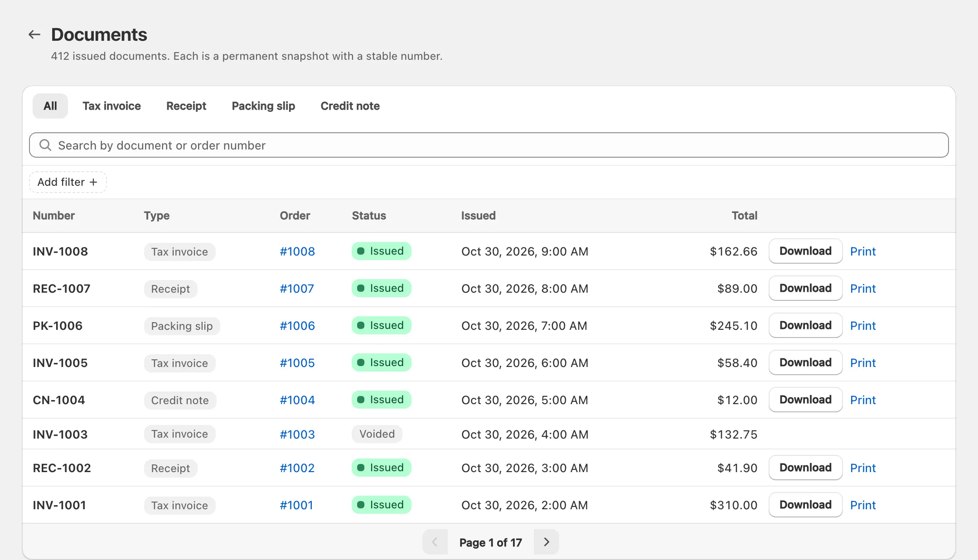The width and height of the screenshot is (978, 560).
Task: Click the Voided status badge on INV-1003
Action: pos(377,434)
